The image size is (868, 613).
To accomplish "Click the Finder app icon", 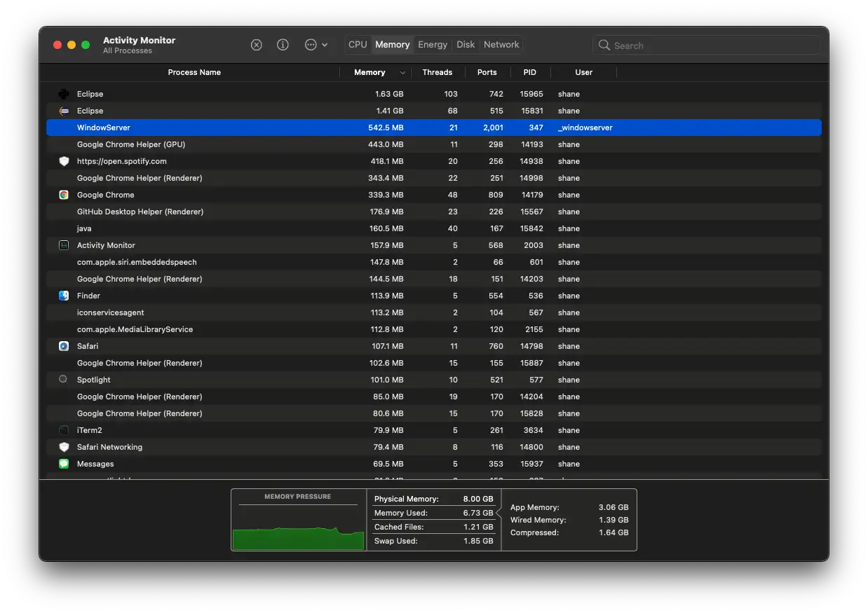I will coord(64,296).
